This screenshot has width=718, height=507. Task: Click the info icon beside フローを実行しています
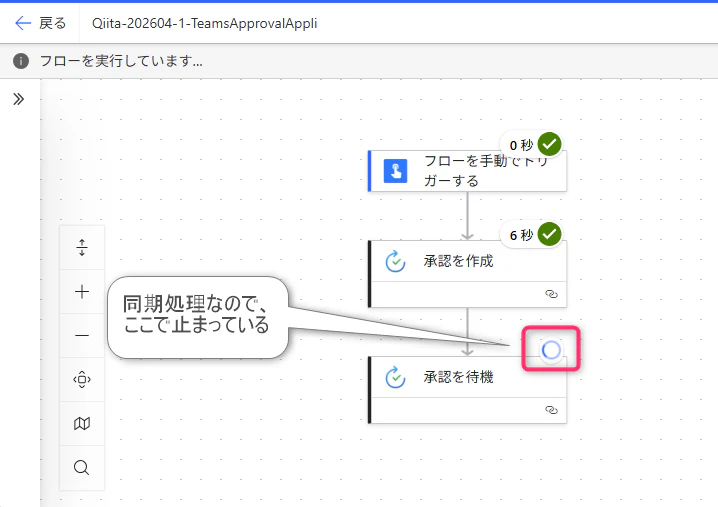21,61
